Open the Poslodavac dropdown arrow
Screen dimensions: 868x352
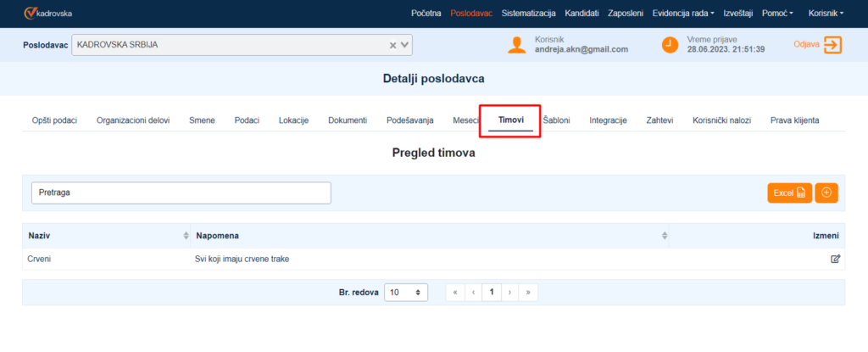point(405,45)
